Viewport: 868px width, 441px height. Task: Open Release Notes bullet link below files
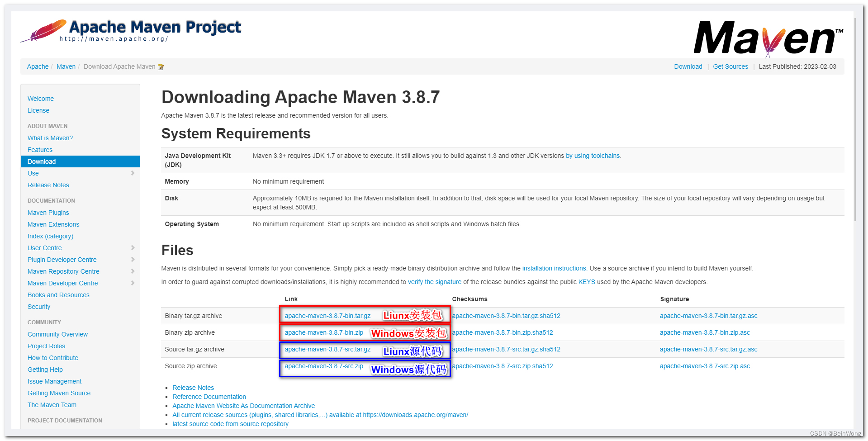coord(193,388)
